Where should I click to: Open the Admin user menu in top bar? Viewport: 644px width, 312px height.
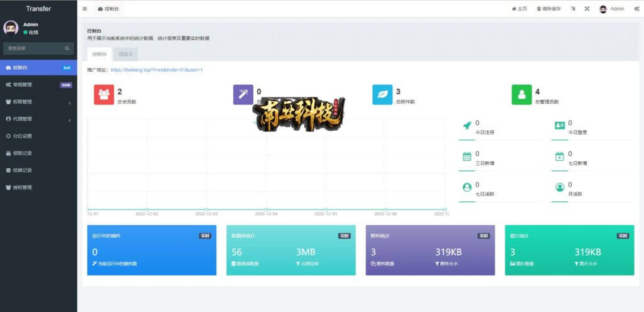point(611,9)
